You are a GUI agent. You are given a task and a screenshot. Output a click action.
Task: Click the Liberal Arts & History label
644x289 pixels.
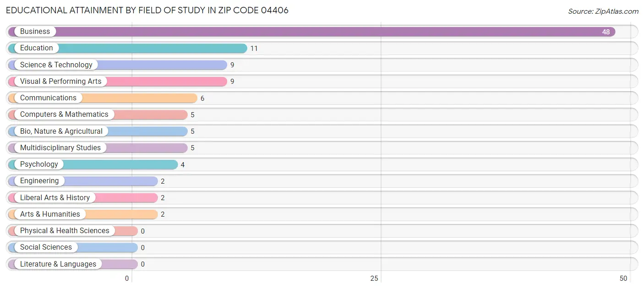pyautogui.click(x=55, y=198)
